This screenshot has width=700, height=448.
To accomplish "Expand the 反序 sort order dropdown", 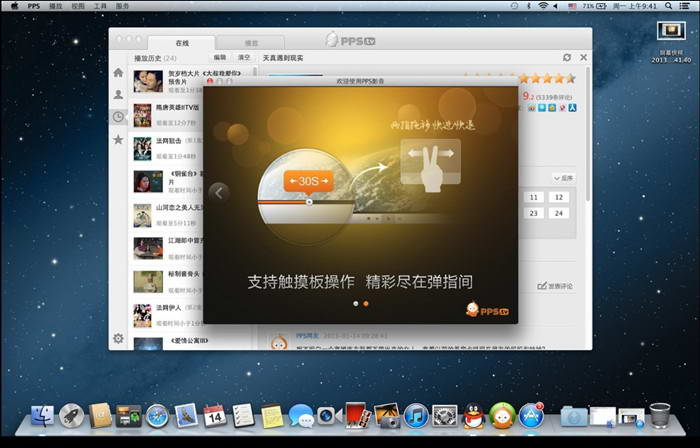I will (563, 177).
